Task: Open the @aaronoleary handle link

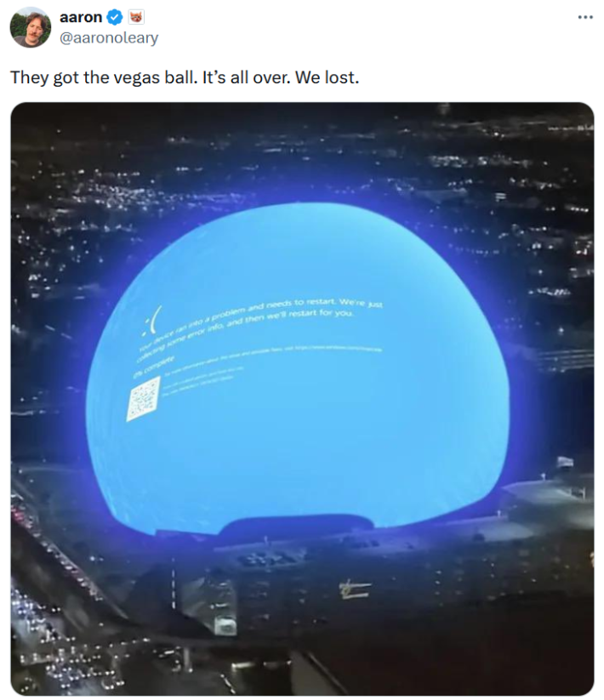Action: coord(109,38)
